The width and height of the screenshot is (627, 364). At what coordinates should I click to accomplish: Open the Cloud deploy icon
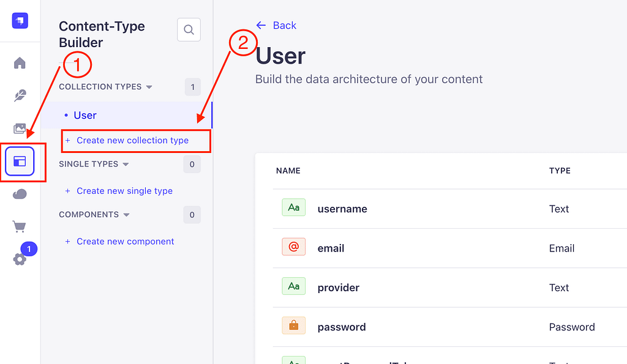(x=20, y=194)
